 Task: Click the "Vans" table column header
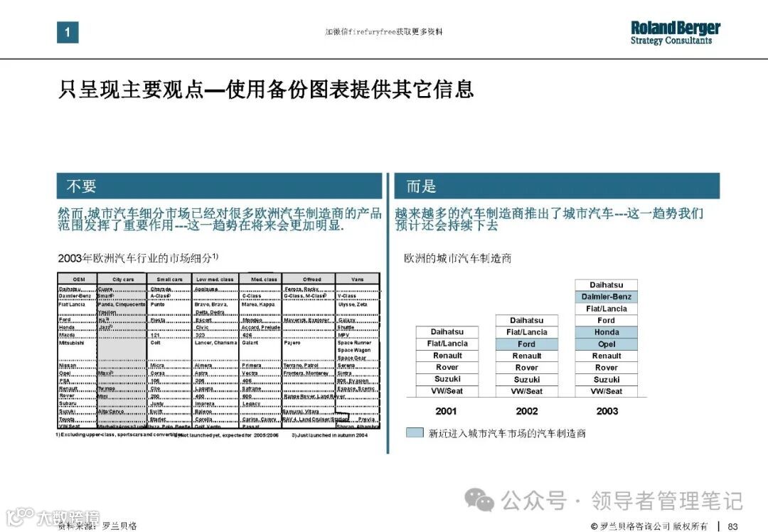click(357, 280)
